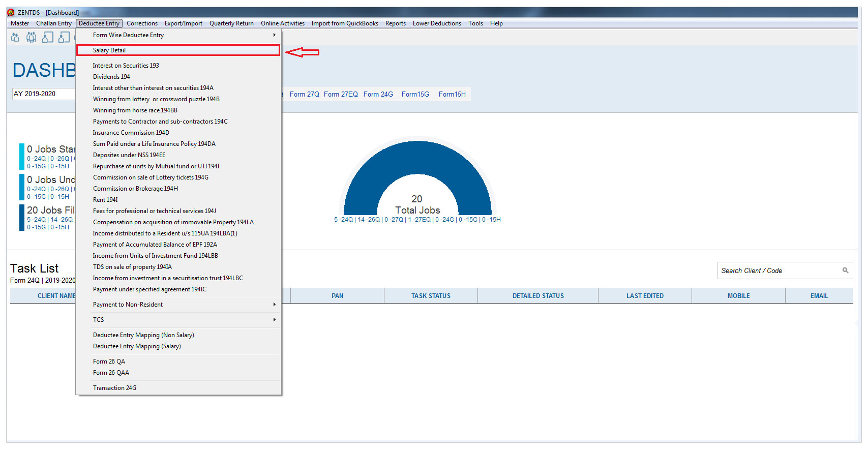868x451 pixels.
Task: Open the Online Activities menu
Action: point(283,23)
